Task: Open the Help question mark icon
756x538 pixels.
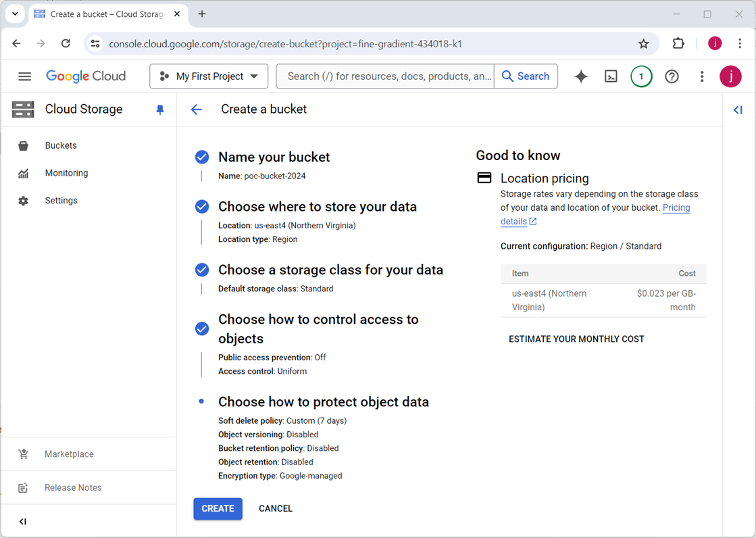Action: click(x=672, y=76)
